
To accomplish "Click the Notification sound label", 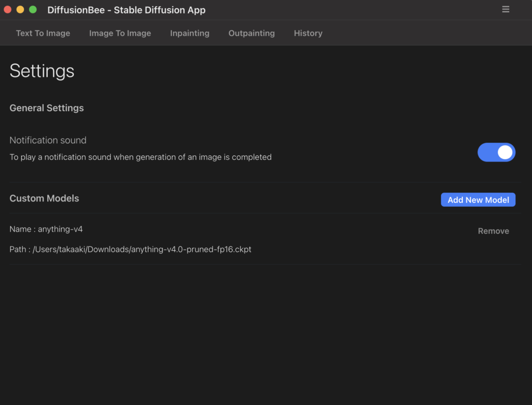I will [x=48, y=140].
